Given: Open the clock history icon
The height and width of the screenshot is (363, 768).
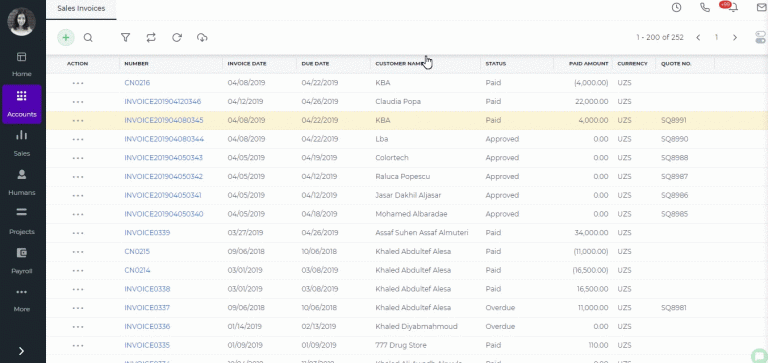Looking at the screenshot, I should click(676, 7).
